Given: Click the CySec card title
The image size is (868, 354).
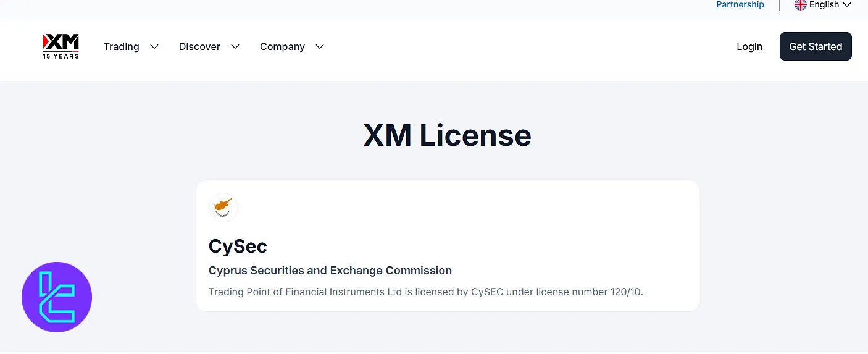Looking at the screenshot, I should 238,246.
